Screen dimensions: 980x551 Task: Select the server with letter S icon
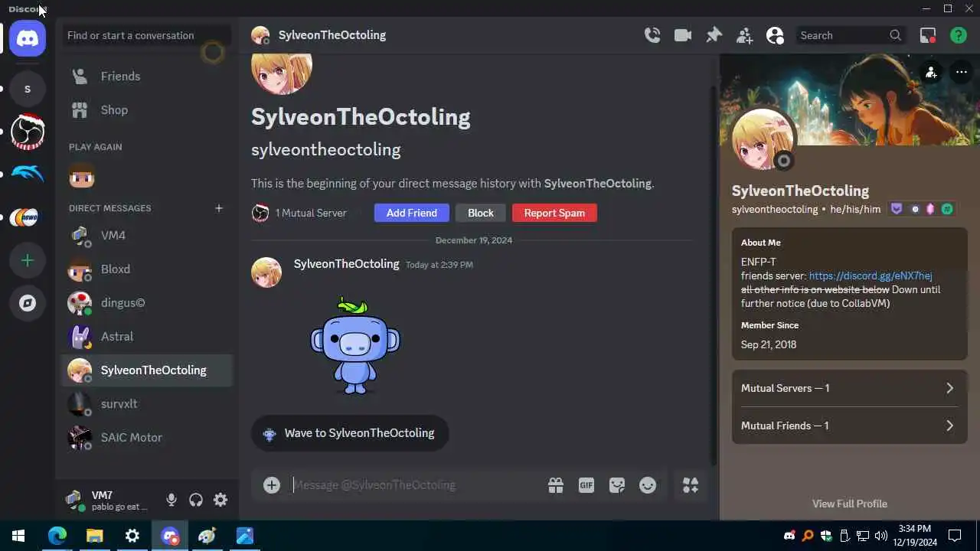pyautogui.click(x=28, y=89)
